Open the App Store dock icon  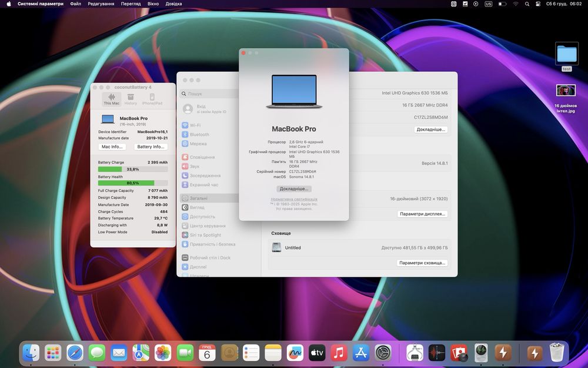[x=361, y=353]
